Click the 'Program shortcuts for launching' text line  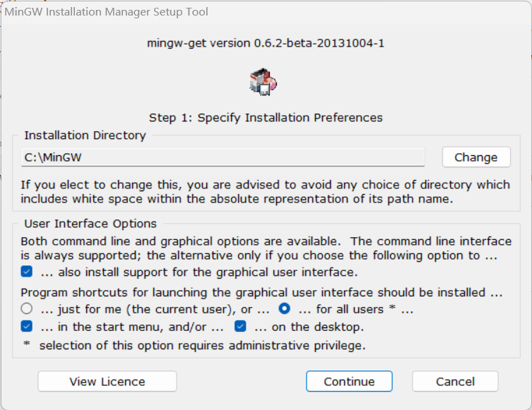point(262,292)
